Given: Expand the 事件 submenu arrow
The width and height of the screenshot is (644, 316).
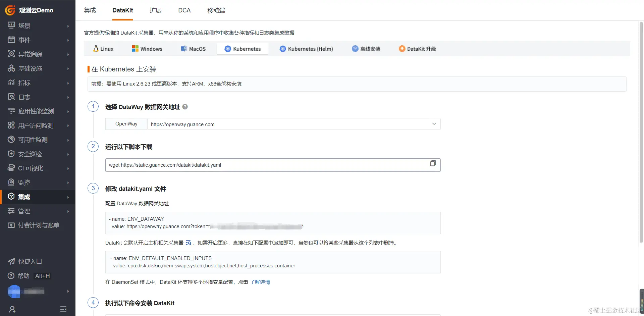Looking at the screenshot, I should pyautogui.click(x=68, y=40).
